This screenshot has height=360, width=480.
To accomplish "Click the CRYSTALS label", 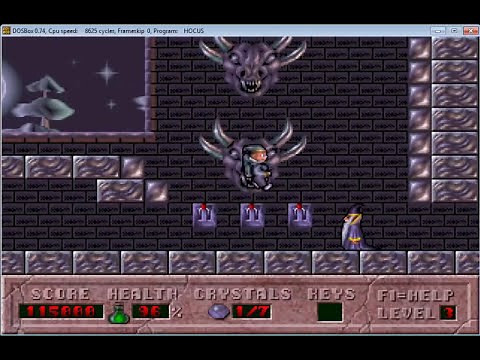I will pyautogui.click(x=242, y=294).
